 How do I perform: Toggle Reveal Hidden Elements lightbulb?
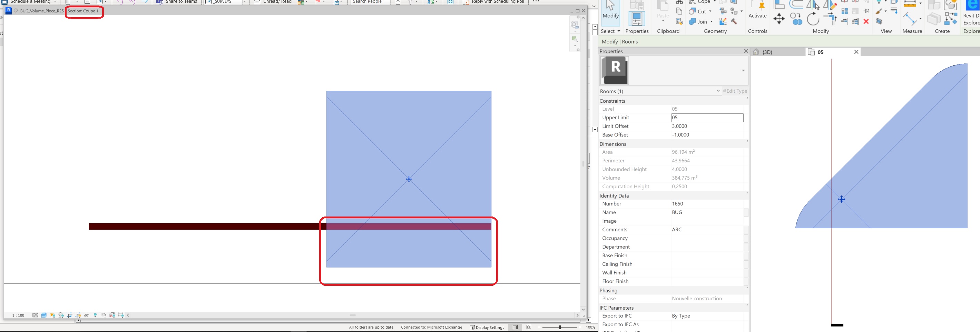click(95, 315)
